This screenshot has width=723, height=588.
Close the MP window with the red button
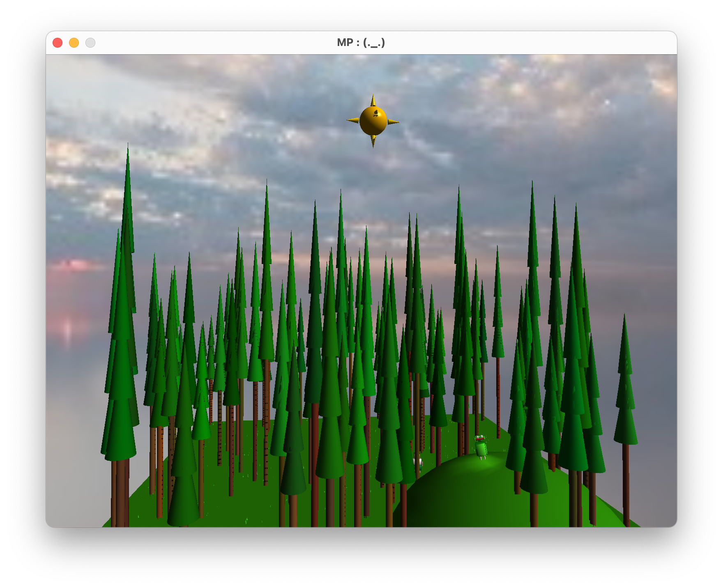tap(58, 43)
